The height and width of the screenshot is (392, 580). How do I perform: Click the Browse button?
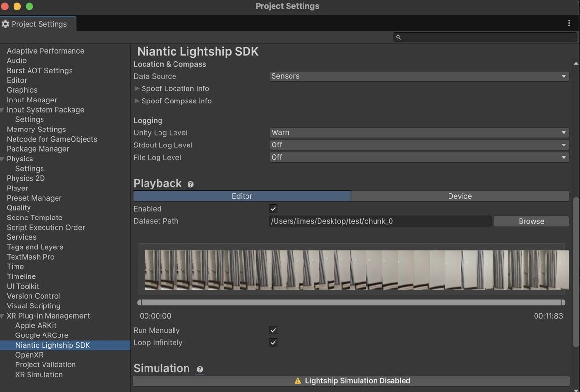[x=531, y=221]
